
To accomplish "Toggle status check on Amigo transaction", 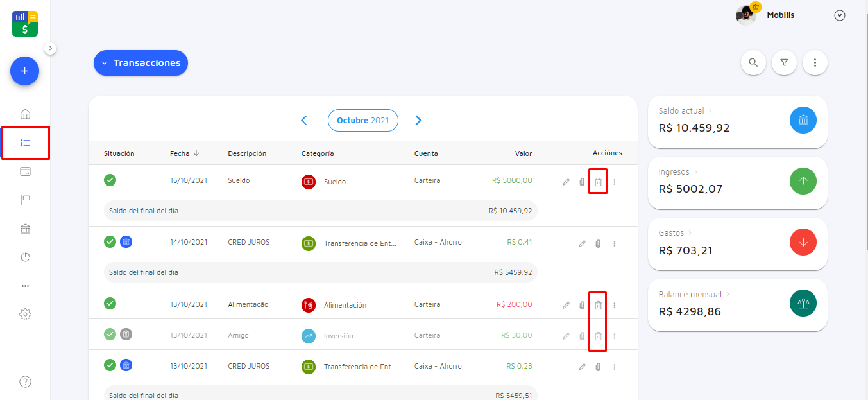I will pos(110,335).
